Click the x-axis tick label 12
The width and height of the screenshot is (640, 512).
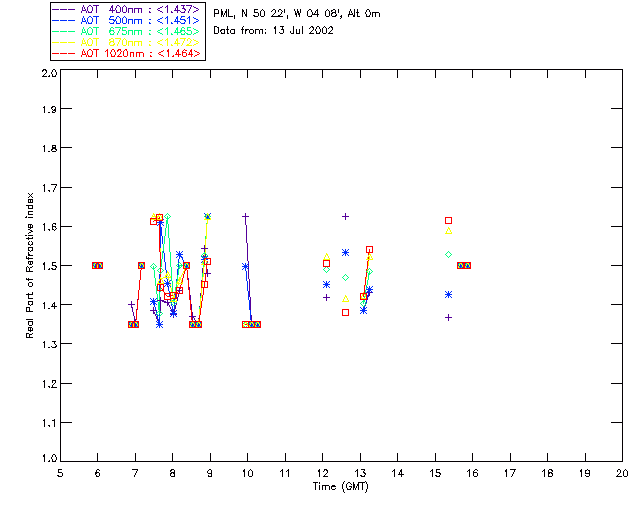322,474
